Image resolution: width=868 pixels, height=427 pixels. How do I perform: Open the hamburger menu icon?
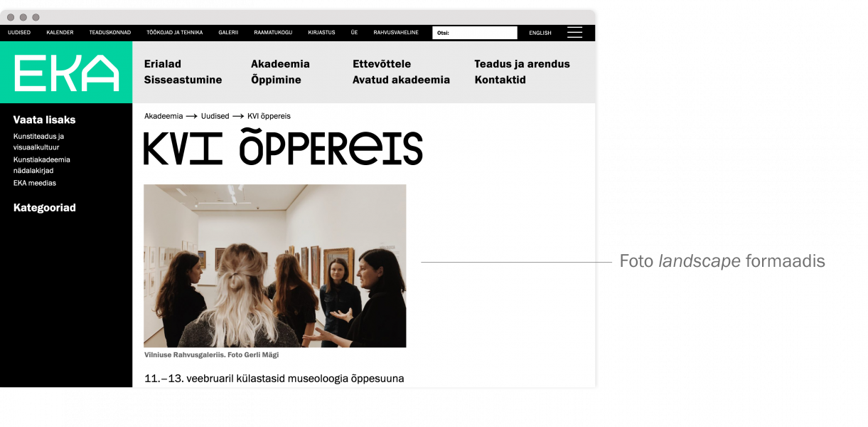click(574, 32)
